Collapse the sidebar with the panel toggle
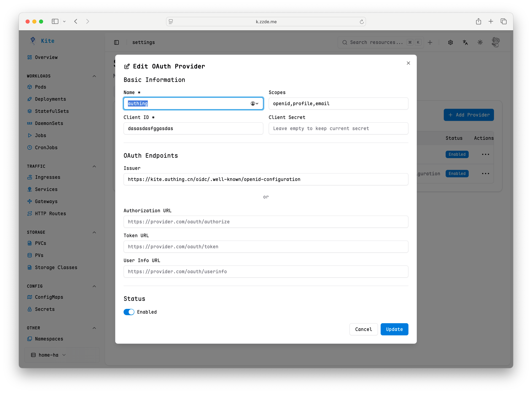 [x=117, y=42]
